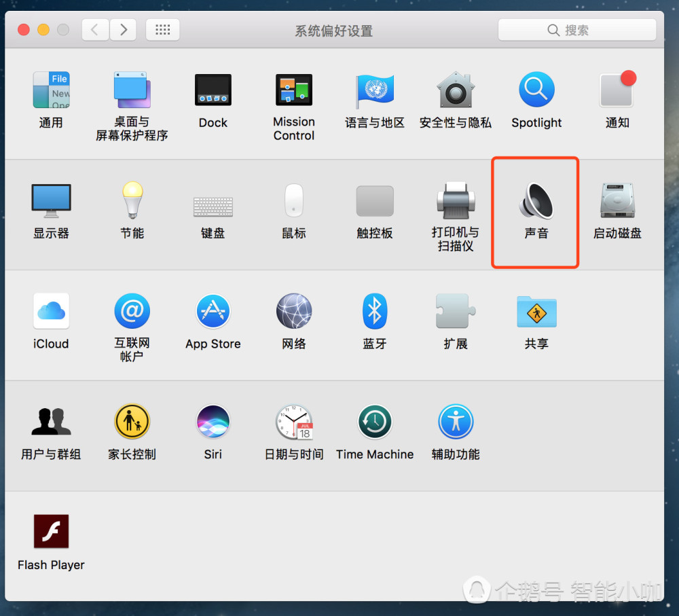
Task: Minimize the window with yellow button
Action: coord(43,30)
